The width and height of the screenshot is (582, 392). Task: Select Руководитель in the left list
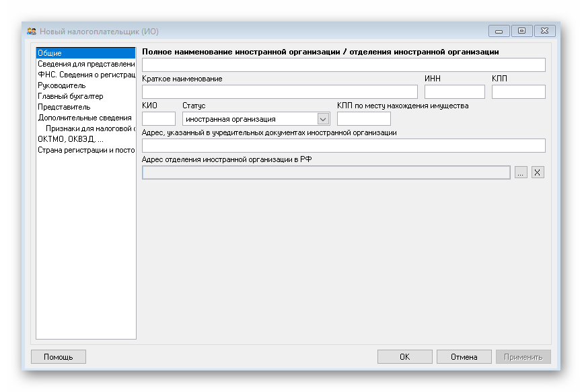tap(85, 85)
